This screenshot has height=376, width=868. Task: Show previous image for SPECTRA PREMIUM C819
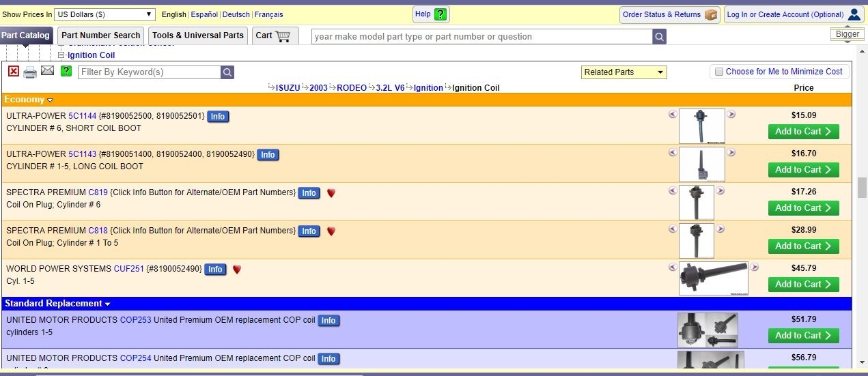tap(673, 191)
